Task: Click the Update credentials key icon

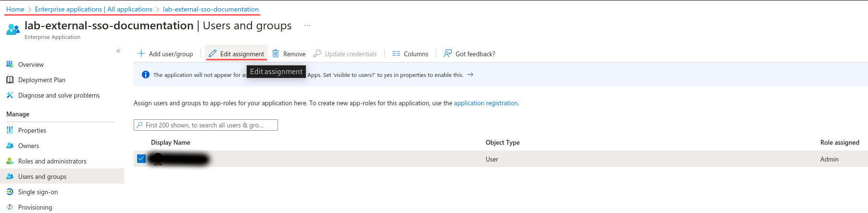Action: [317, 53]
